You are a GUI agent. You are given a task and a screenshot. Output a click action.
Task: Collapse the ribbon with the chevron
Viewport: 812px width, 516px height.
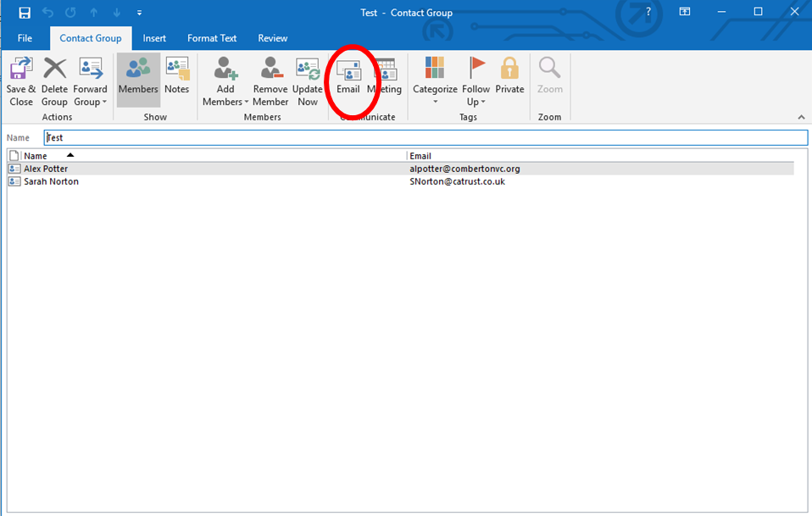pyautogui.click(x=800, y=117)
